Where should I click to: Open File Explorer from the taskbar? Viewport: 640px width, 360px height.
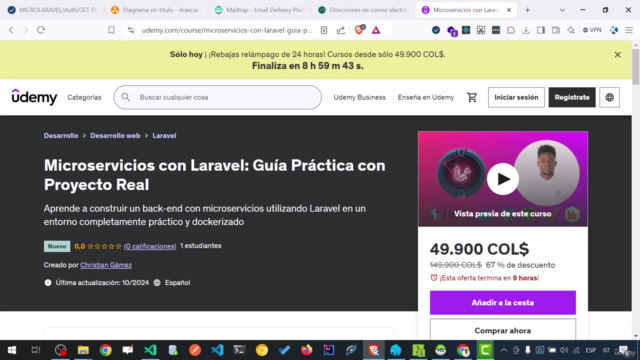(x=83, y=350)
